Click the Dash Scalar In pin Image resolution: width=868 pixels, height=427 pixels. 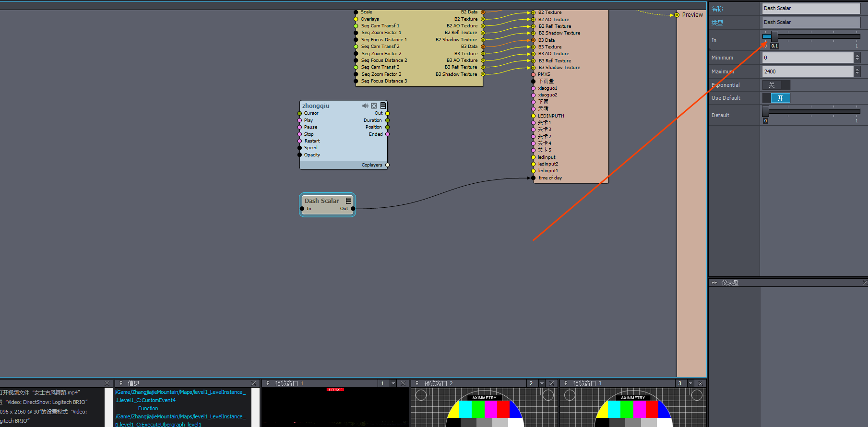pos(302,209)
